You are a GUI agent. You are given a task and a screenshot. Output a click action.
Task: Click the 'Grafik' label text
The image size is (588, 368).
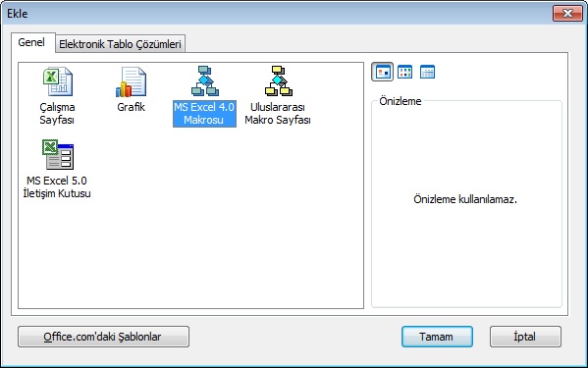click(x=131, y=107)
